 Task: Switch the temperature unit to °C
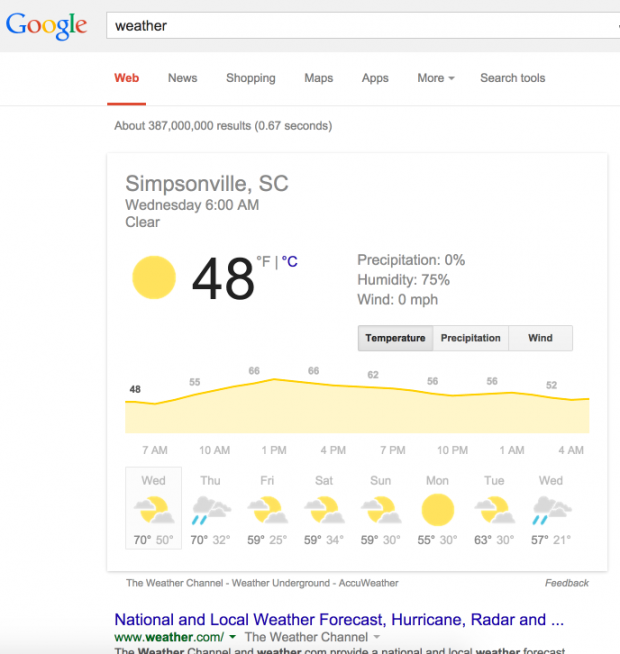[x=290, y=262]
